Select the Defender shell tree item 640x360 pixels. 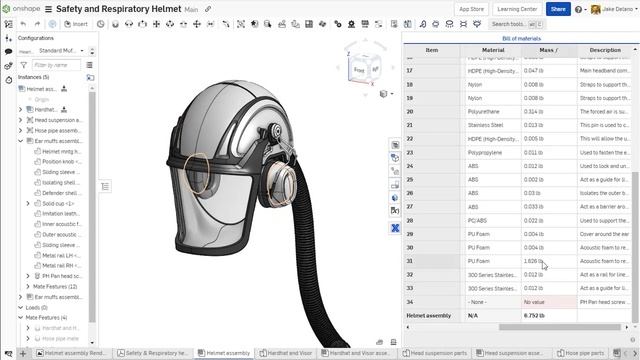(x=58, y=193)
